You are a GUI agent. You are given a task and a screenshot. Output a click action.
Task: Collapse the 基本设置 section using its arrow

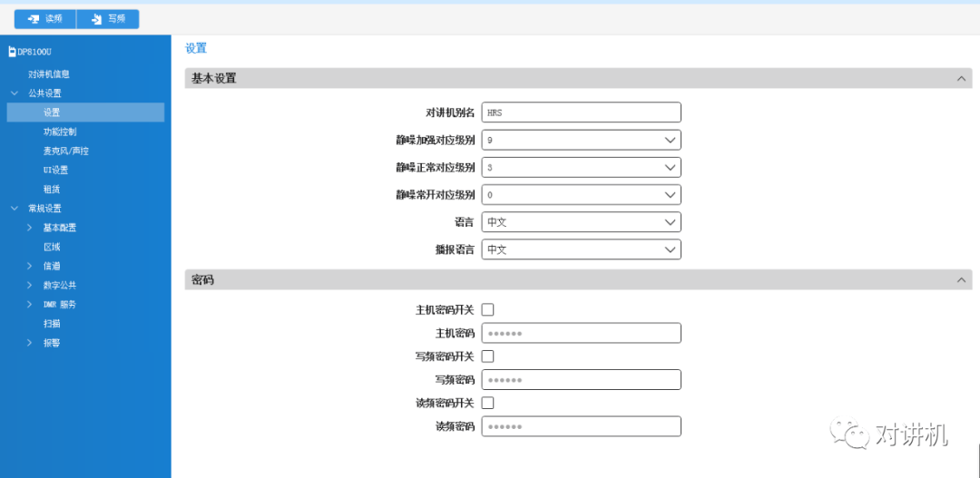(x=961, y=79)
